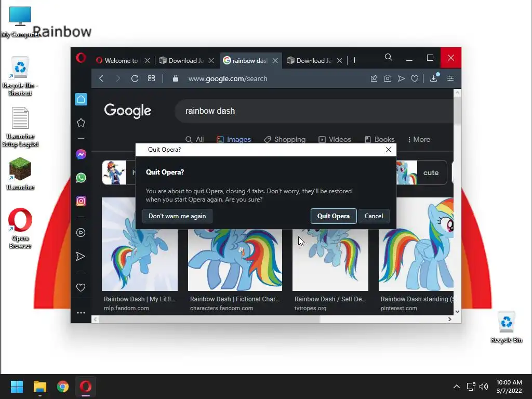Open File Explorer from the taskbar

(39, 387)
